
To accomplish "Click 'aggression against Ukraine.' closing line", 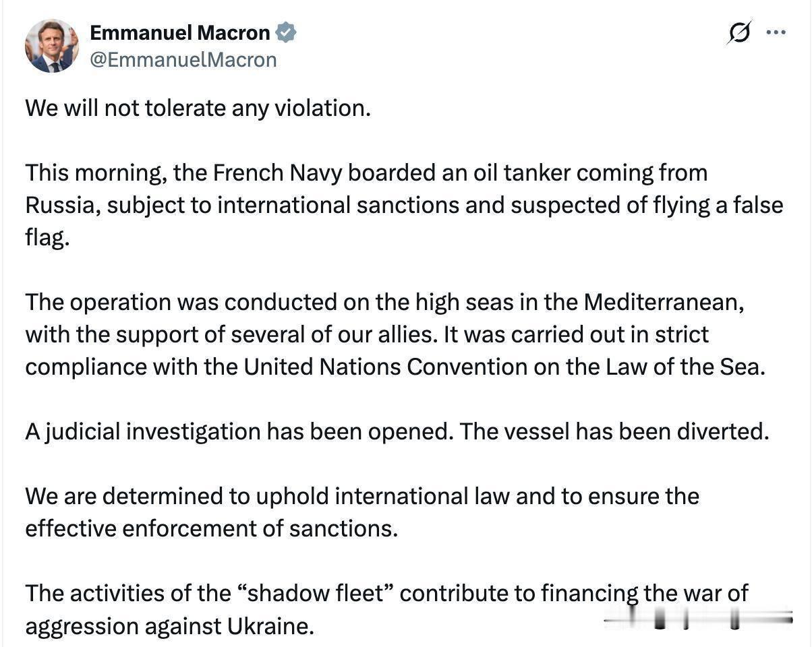I will click(x=170, y=625).
